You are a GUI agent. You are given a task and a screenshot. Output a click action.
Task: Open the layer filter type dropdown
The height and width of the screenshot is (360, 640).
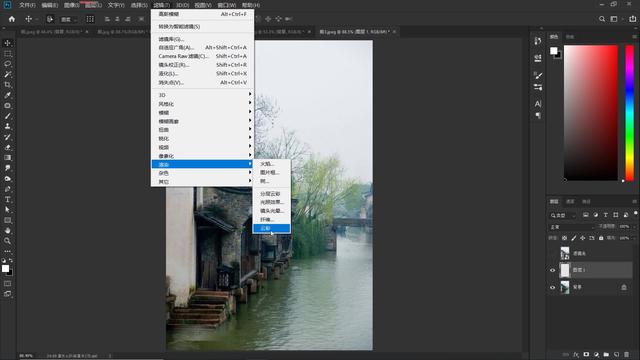pos(563,215)
